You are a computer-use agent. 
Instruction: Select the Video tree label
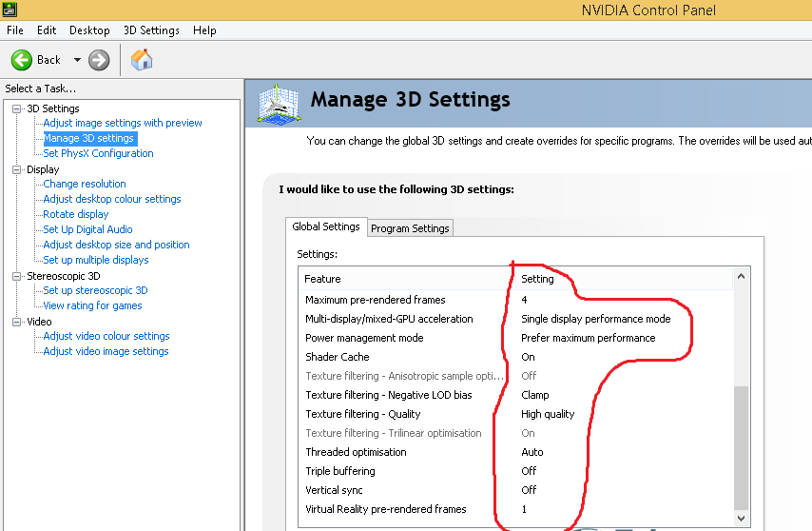click(x=39, y=322)
